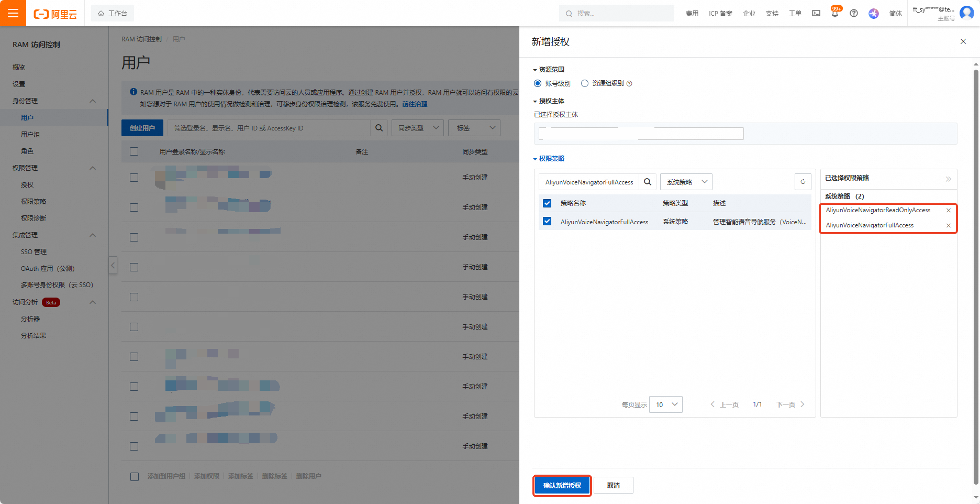Screen dimensions: 980x504
Task: Click the 创建用户 button
Action: click(x=142, y=128)
